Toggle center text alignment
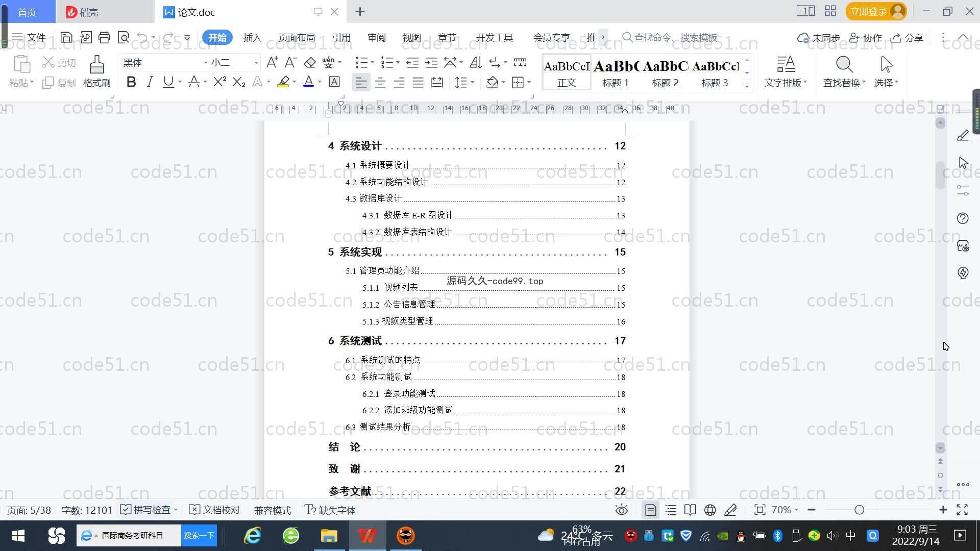 pos(380,82)
